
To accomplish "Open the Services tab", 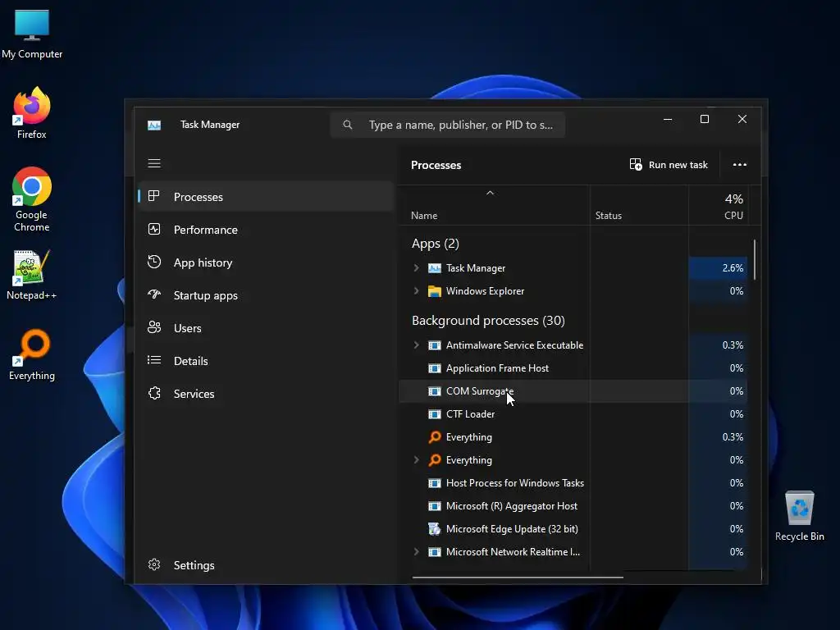I will [x=267, y=394].
